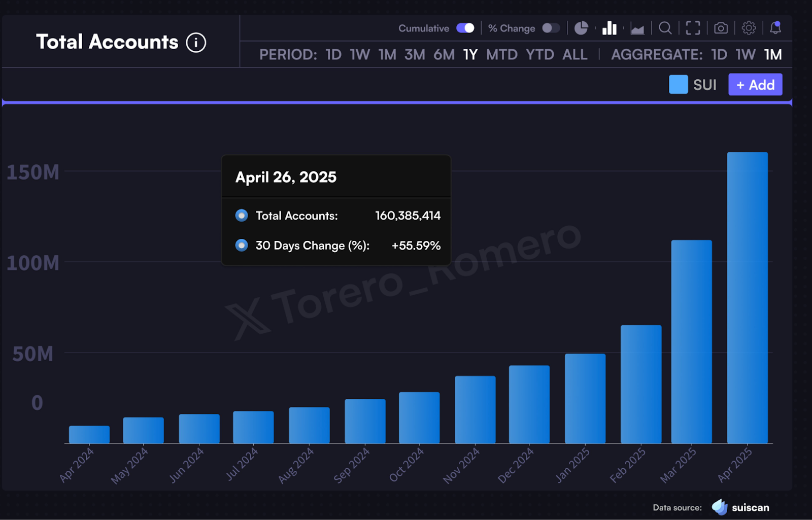Click the Data source: label
Image resolution: width=812 pixels, height=520 pixels.
click(677, 508)
